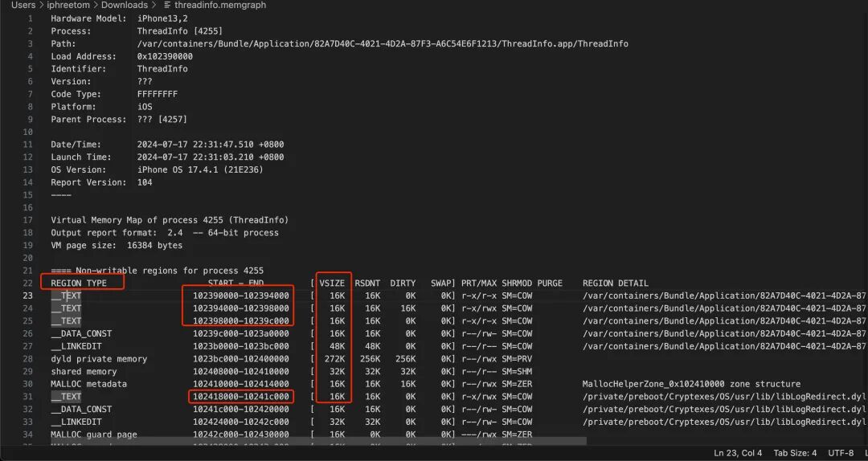868x461 pixels.
Task: Click the REGION DETAIL column header
Action: pos(616,284)
